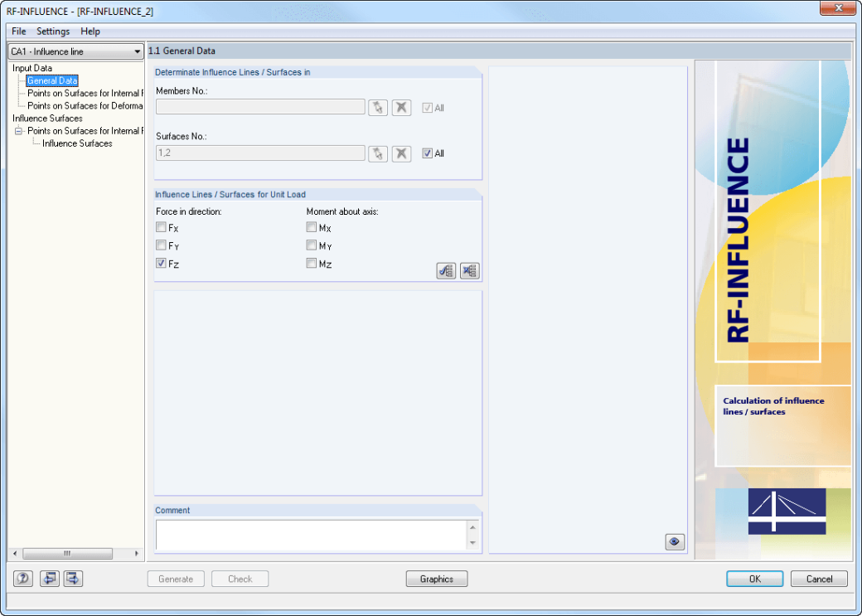Go to next module window icon
This screenshot has width=862, height=616.
pyautogui.click(x=73, y=579)
